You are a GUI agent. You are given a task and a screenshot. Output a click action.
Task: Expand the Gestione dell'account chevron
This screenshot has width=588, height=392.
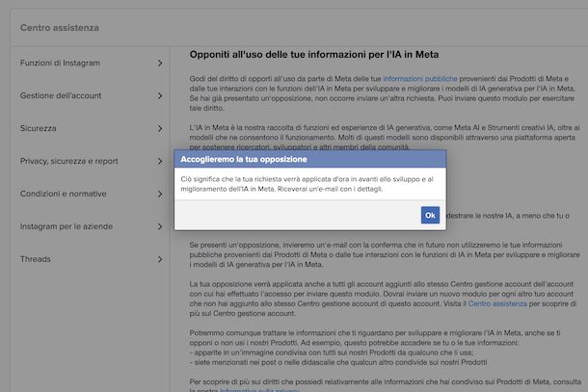click(x=160, y=96)
